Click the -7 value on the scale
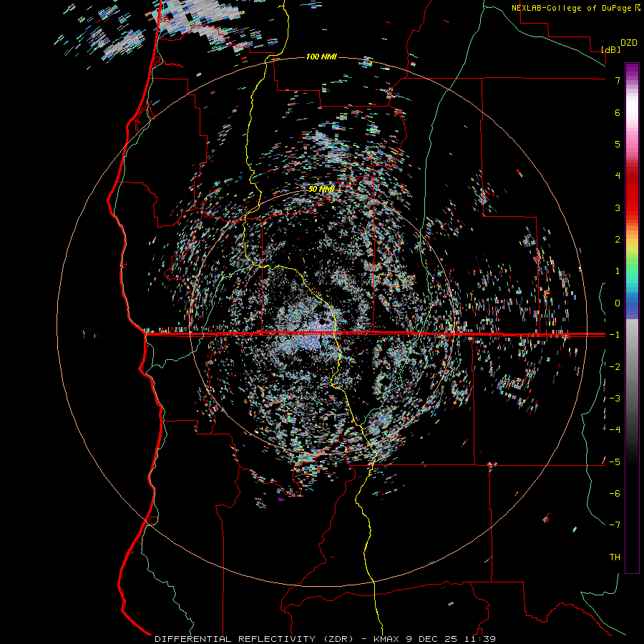 (x=615, y=525)
